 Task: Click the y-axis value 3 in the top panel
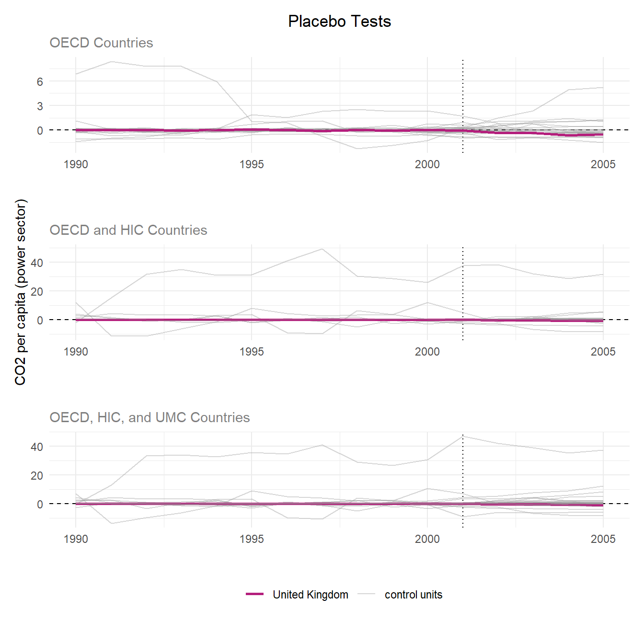coord(40,106)
